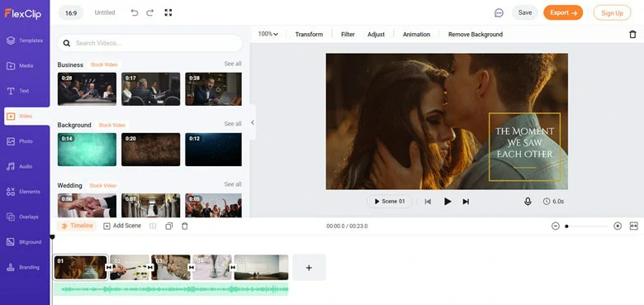Skip to previous scene
644x305 pixels.
(x=428, y=202)
